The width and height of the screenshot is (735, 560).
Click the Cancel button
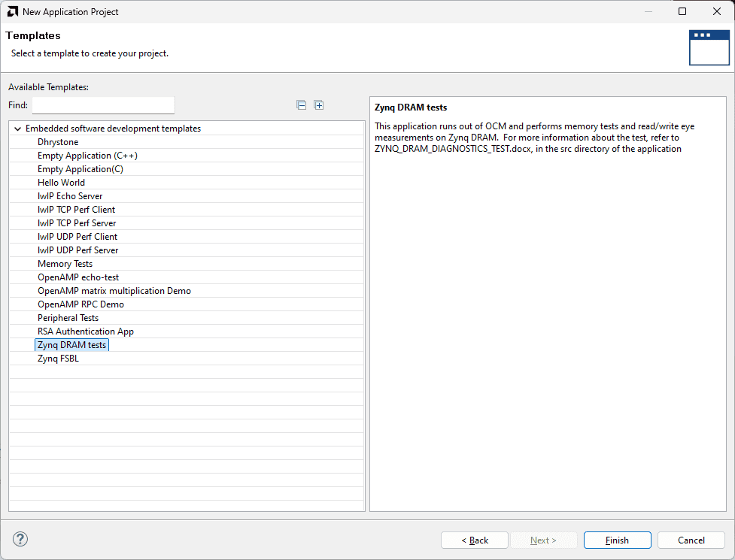(x=691, y=540)
